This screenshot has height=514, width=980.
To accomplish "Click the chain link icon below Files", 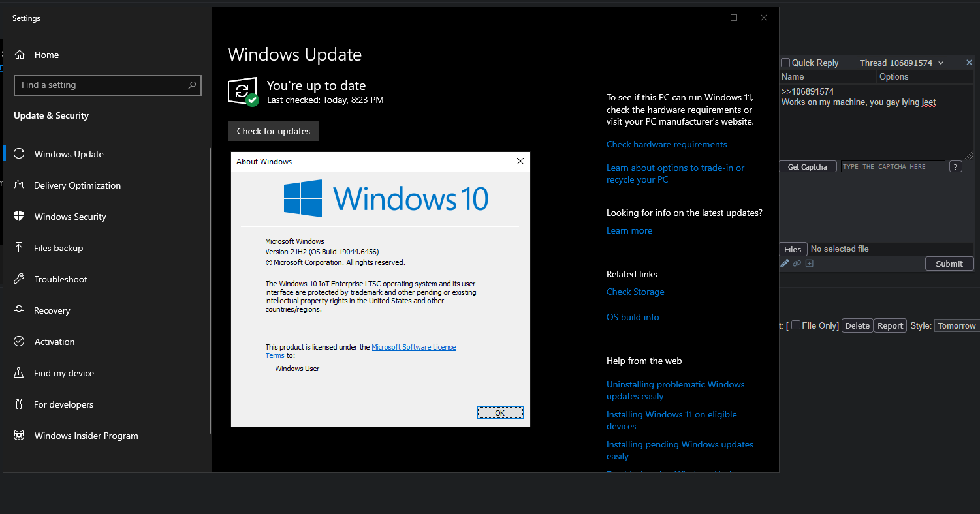I will 797,264.
